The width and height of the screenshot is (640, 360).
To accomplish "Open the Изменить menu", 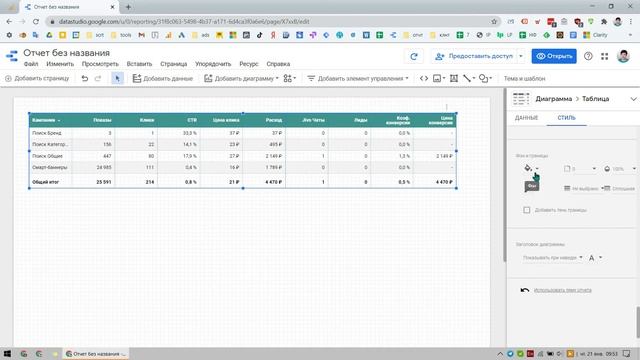I will pos(60,64).
